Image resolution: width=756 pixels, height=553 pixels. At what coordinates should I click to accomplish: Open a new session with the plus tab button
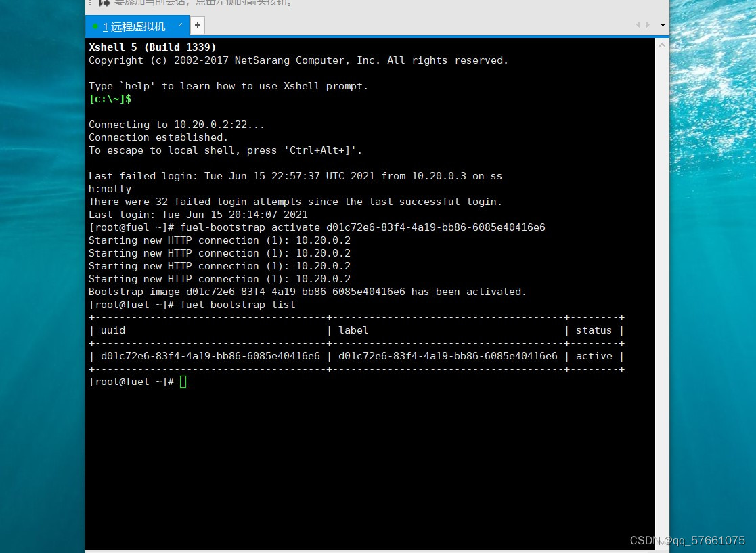click(197, 25)
